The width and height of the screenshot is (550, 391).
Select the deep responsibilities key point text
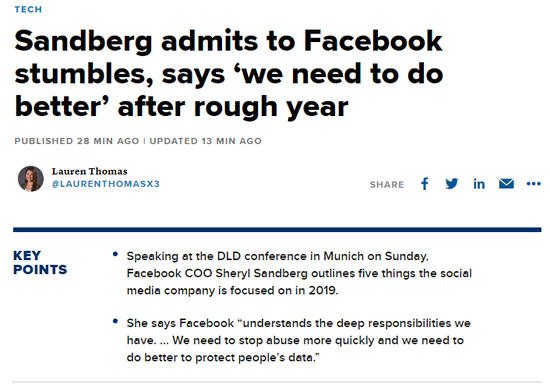pos(299,341)
